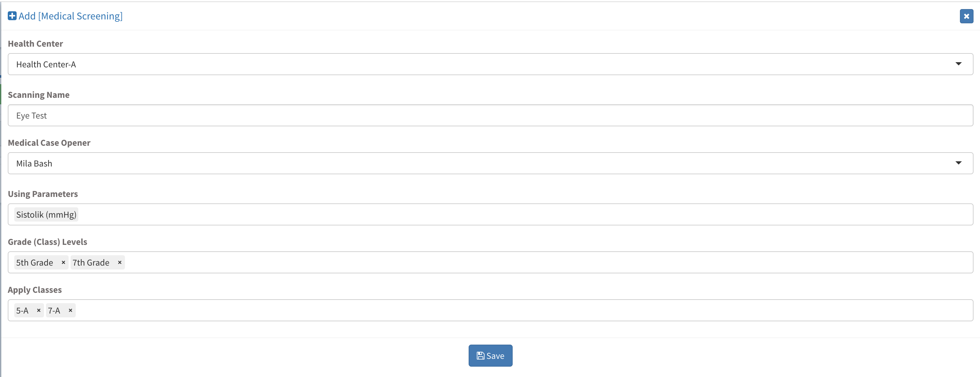The image size is (980, 377).
Task: Close the Add Medical Screening dialog
Action: [966, 16]
